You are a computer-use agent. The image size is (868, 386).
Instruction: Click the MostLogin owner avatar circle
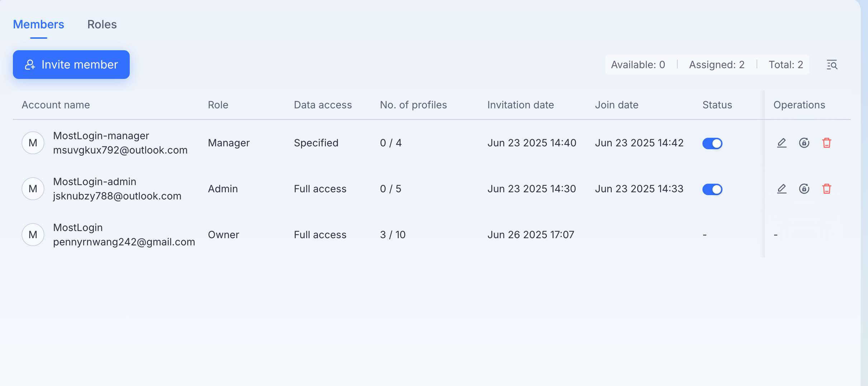click(33, 235)
